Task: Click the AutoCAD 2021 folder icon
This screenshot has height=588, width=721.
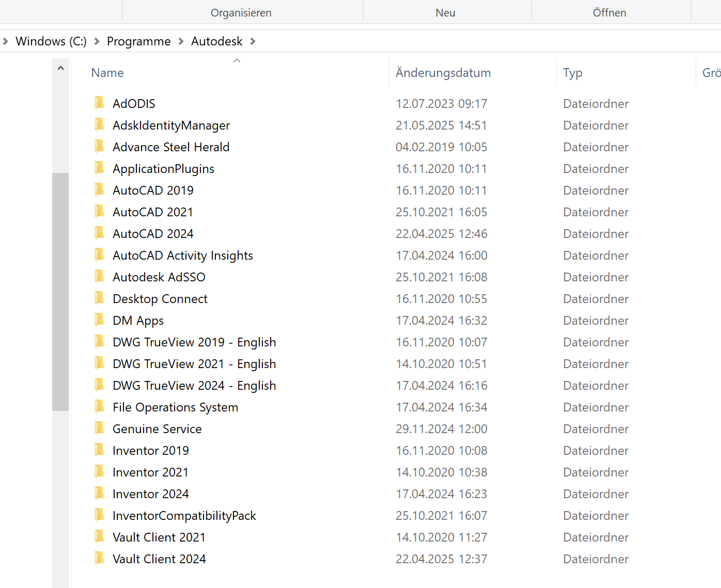Action: (99, 211)
